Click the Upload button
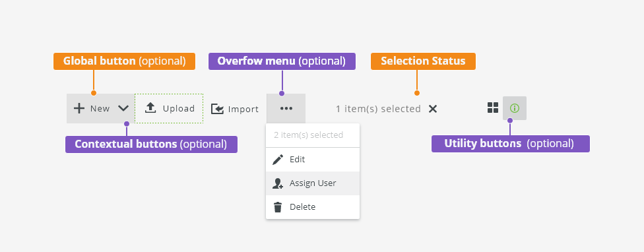 point(169,108)
